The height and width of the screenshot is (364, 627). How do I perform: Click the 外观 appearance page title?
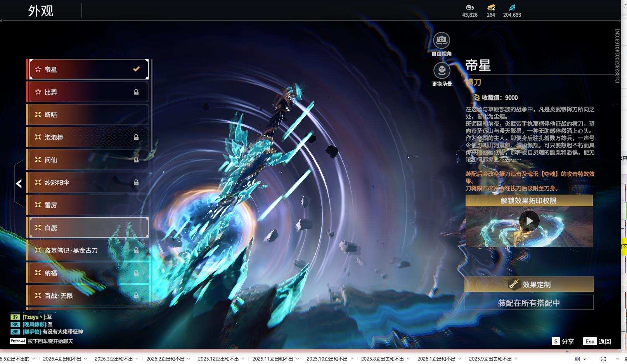point(41,10)
